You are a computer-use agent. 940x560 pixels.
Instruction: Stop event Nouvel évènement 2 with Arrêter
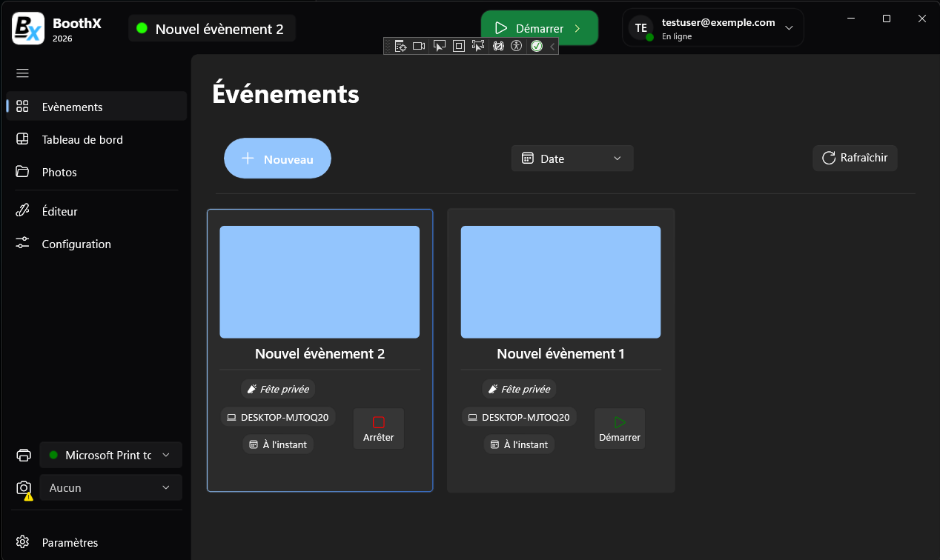(x=378, y=429)
